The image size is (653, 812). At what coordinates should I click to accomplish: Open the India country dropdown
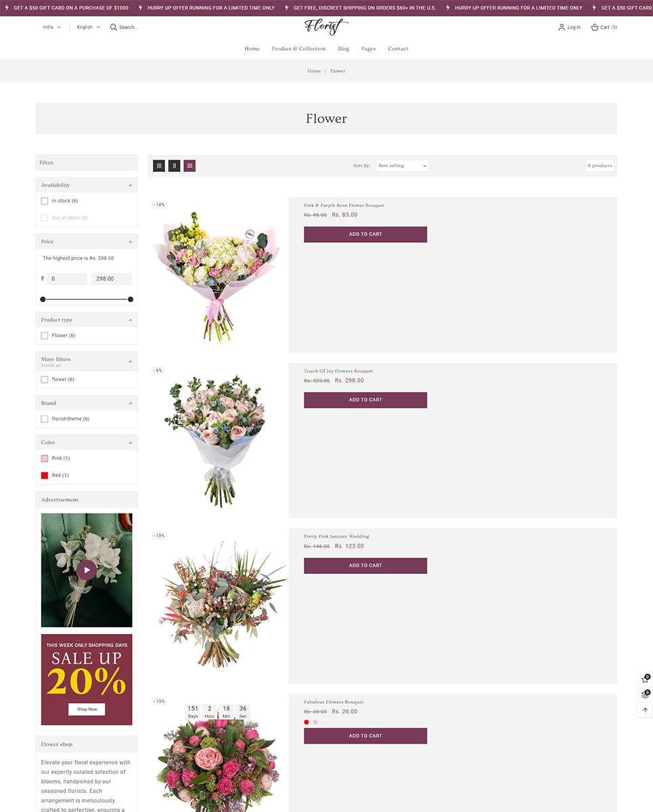(x=51, y=27)
